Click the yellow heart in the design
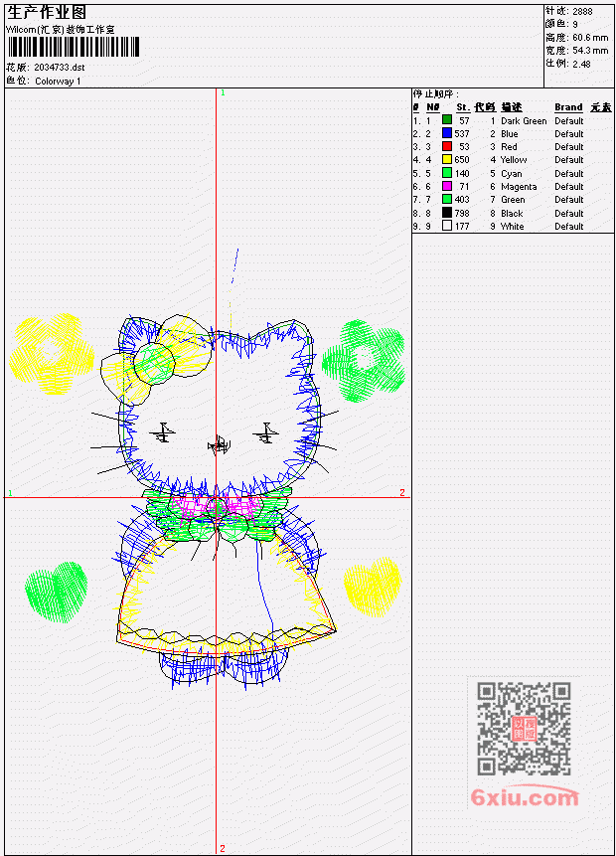 pyautogui.click(x=373, y=587)
